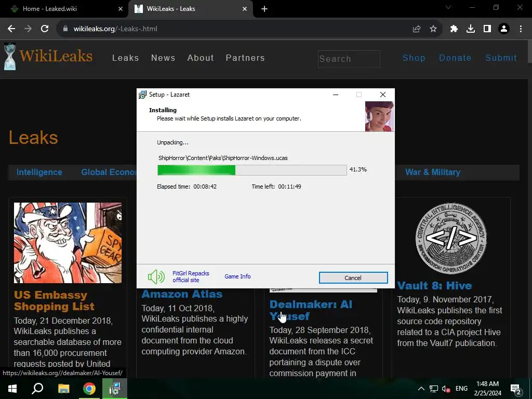The image size is (532, 399).
Task: Open Windows taskbar search
Action: [x=37, y=389]
